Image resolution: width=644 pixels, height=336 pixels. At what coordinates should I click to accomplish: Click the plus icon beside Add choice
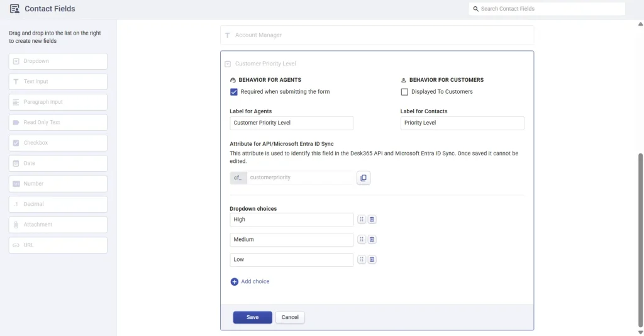(x=234, y=281)
